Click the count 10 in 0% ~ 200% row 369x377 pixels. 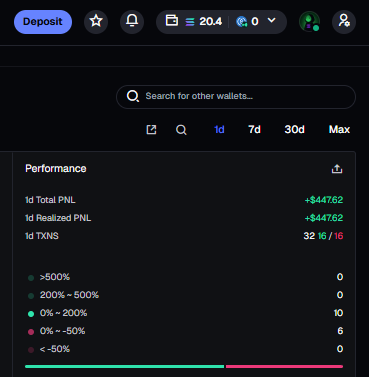[x=338, y=313]
